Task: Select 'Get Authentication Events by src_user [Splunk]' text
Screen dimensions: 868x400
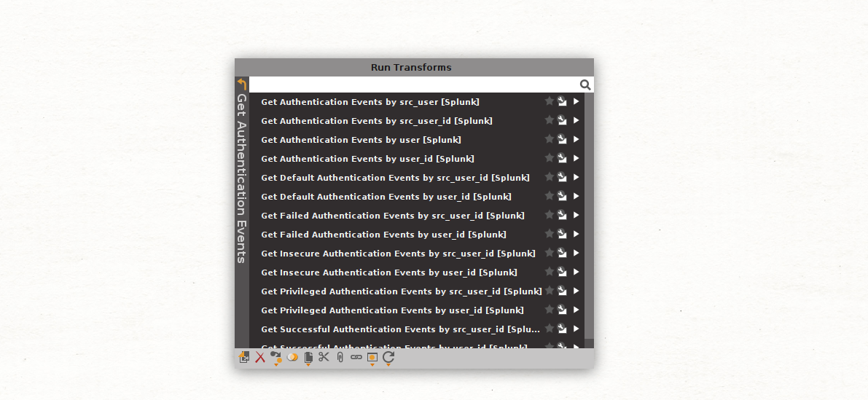Action: pyautogui.click(x=370, y=102)
